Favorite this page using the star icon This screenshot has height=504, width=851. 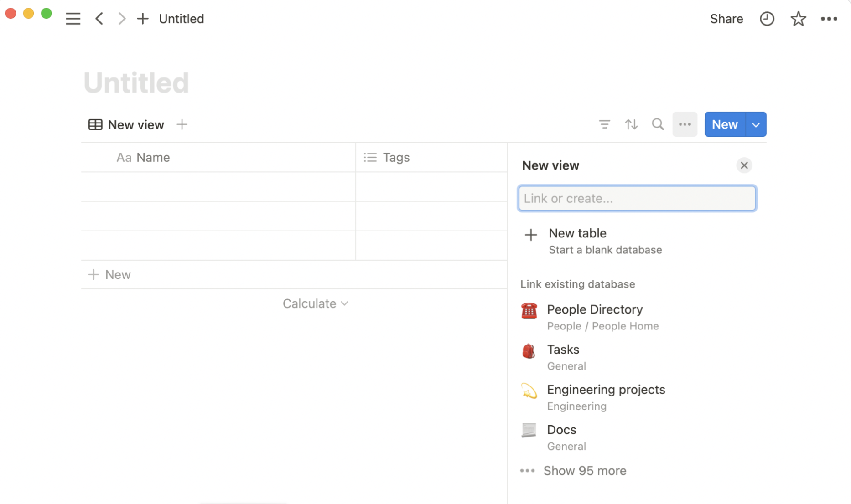click(798, 19)
